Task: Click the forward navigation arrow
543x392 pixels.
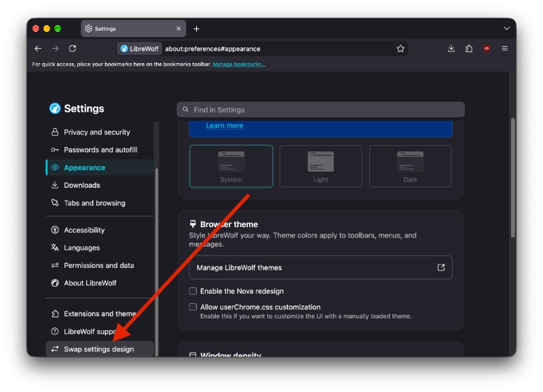Action: coord(55,49)
